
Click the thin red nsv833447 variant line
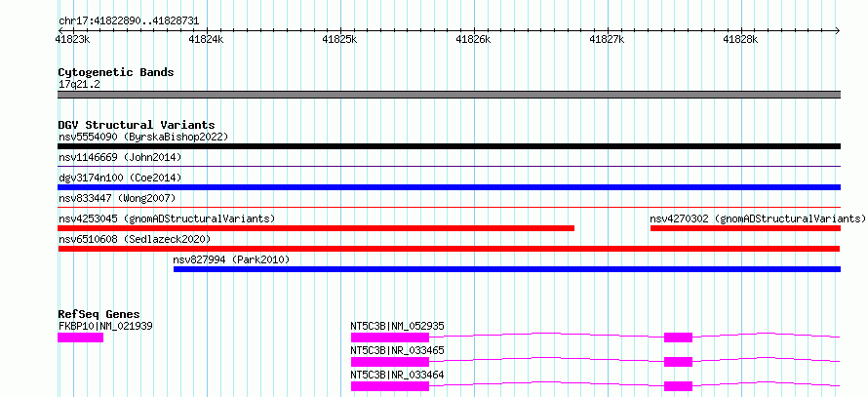point(449,207)
